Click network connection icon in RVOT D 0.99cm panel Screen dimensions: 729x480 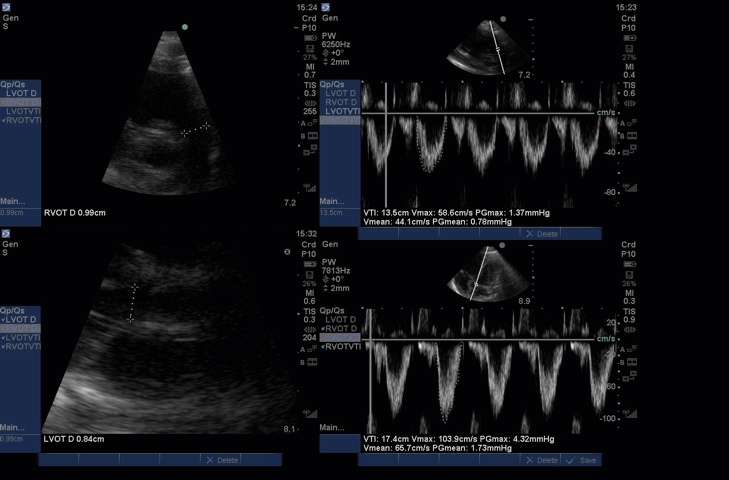coord(310,150)
